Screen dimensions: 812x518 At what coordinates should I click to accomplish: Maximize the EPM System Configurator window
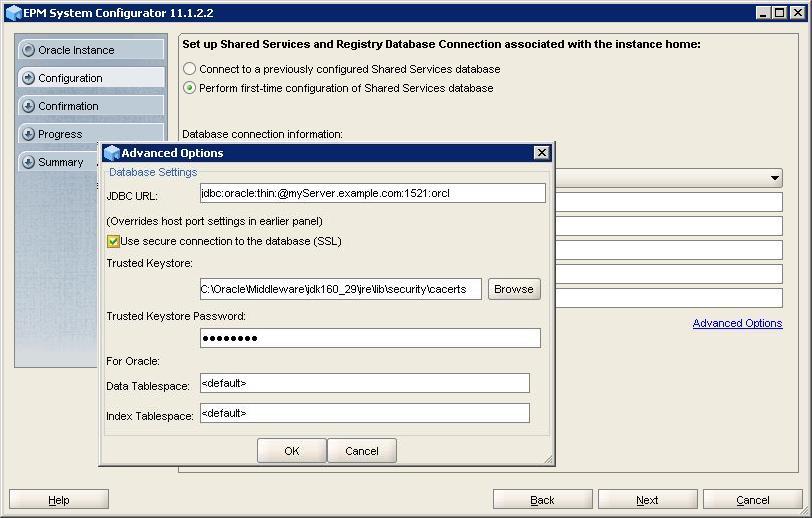click(779, 13)
